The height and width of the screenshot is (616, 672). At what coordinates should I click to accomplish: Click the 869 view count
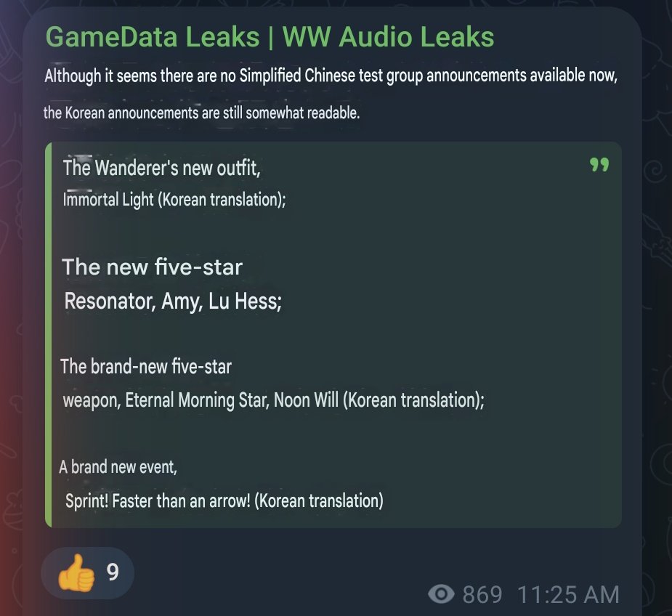coord(482,594)
